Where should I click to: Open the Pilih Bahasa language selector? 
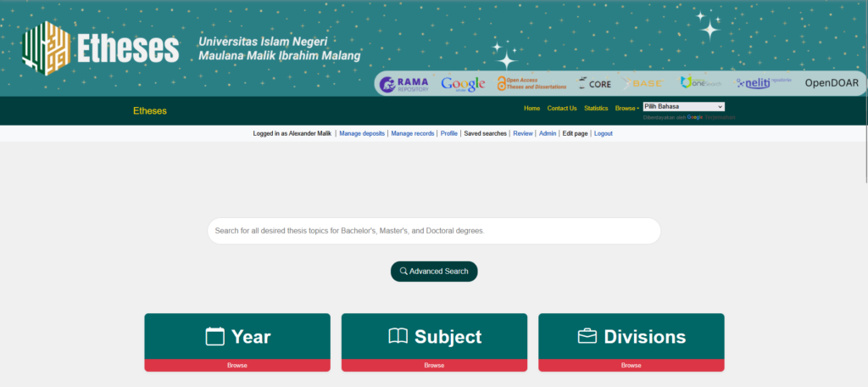pos(683,107)
